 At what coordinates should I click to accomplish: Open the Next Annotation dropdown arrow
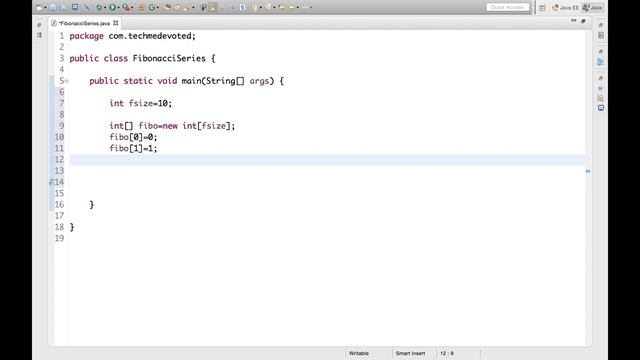[260, 7]
